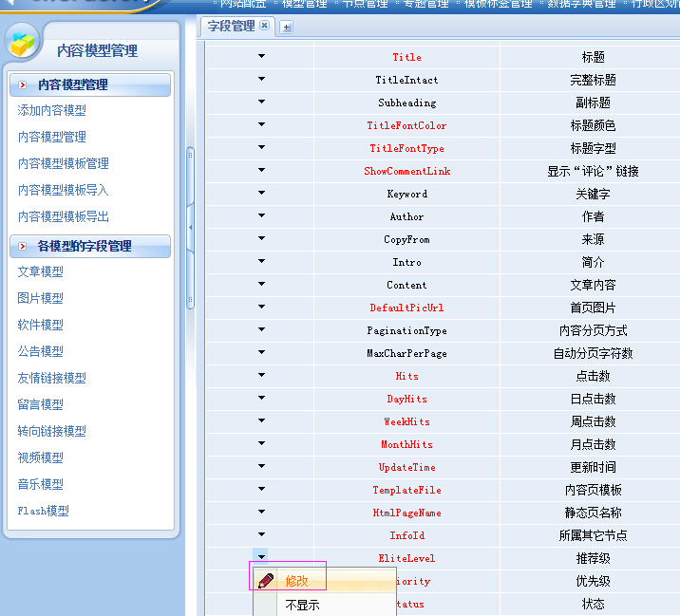Switch to the 字段管理 tab
Screen dimensions: 680x616
pyautogui.click(x=231, y=26)
